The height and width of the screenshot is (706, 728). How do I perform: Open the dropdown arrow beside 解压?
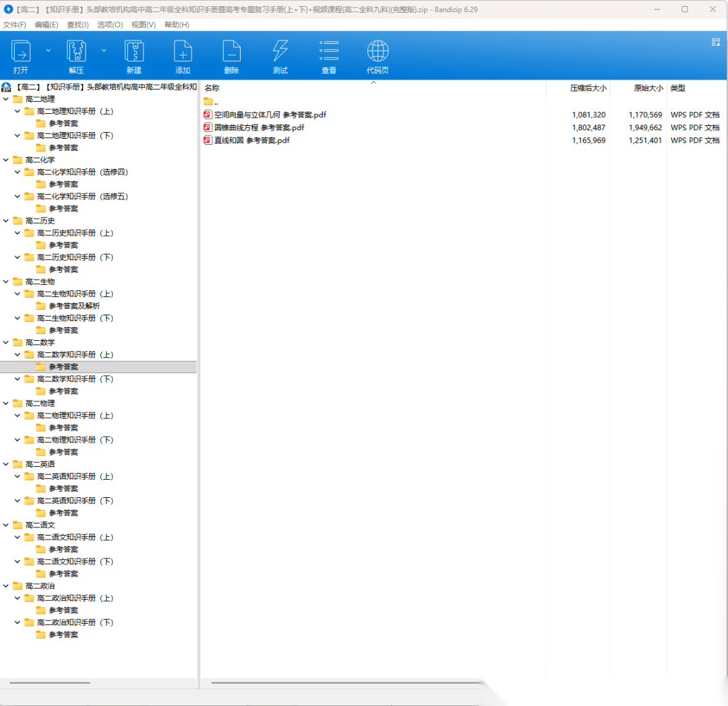(x=104, y=51)
